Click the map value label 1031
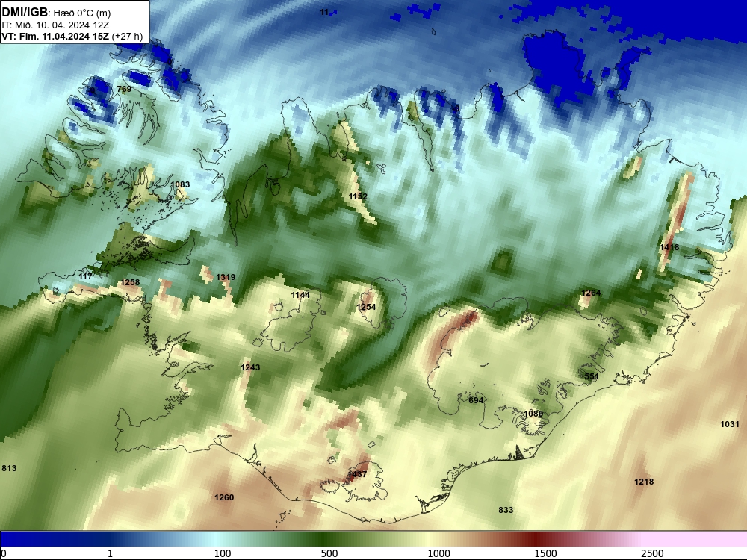The height and width of the screenshot is (560, 747). point(729,424)
